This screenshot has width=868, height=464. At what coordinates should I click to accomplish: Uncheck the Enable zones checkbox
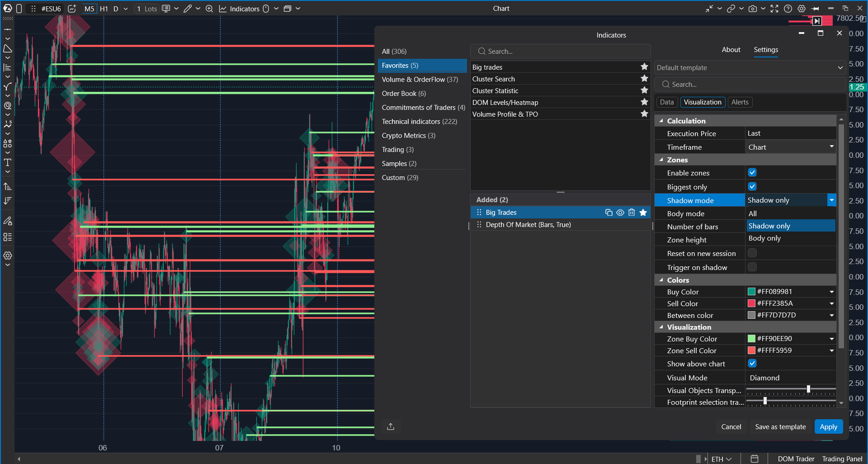pyautogui.click(x=752, y=173)
